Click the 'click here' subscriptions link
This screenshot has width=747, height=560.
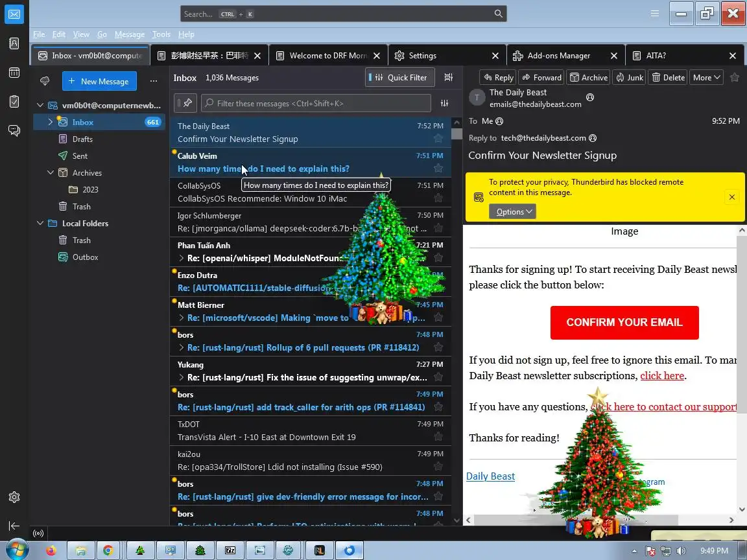(x=662, y=376)
